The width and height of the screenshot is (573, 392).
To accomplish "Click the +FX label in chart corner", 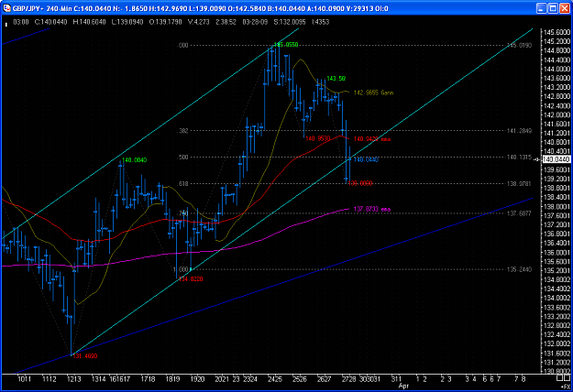I will pyautogui.click(x=566, y=387).
